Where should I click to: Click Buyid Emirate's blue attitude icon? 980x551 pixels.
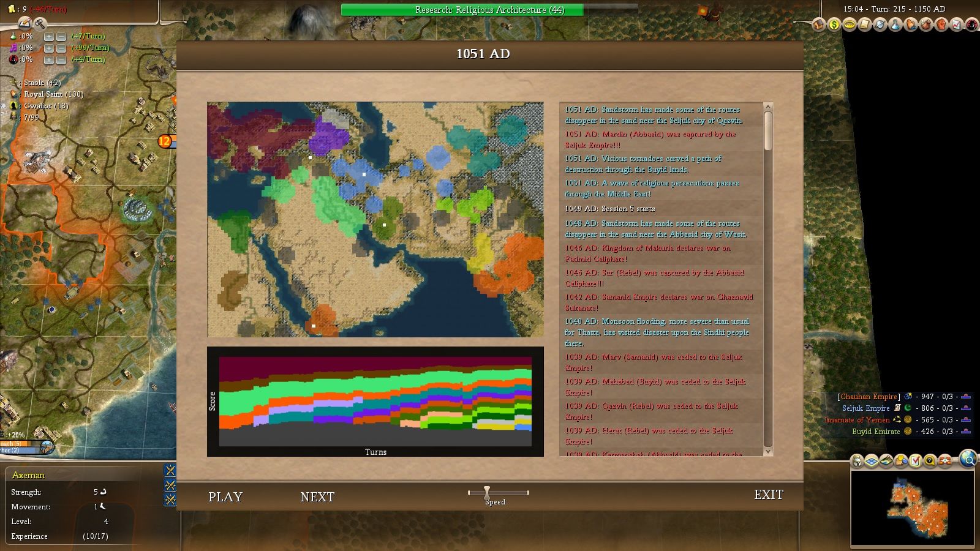[x=966, y=432]
